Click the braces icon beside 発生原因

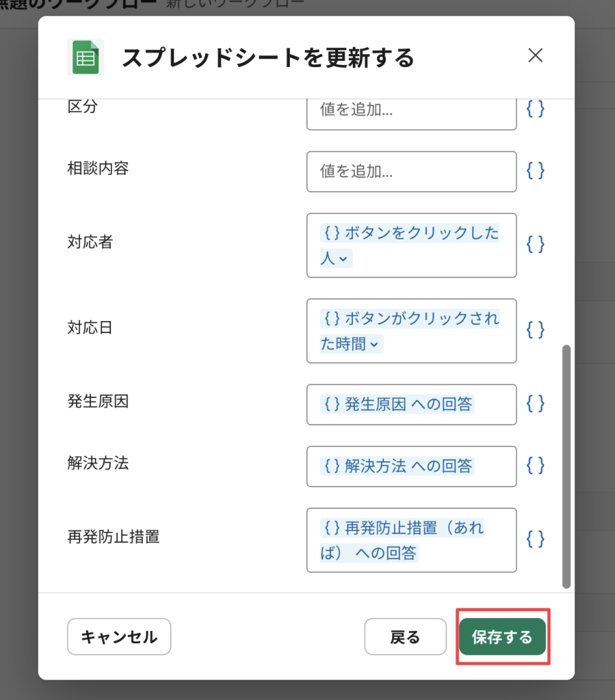[535, 404]
